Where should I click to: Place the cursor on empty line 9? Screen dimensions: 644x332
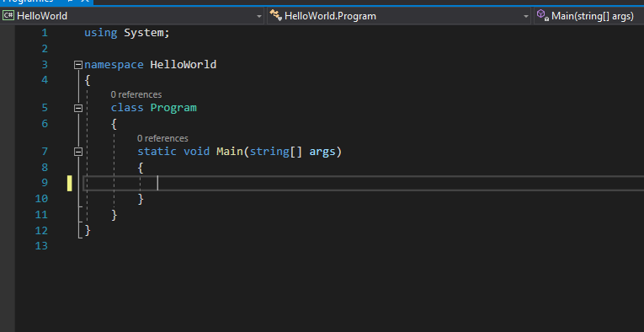[x=364, y=183]
